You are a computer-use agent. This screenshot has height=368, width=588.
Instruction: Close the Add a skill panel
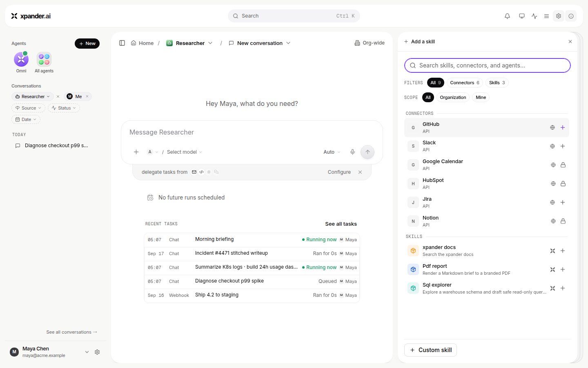[x=570, y=42]
